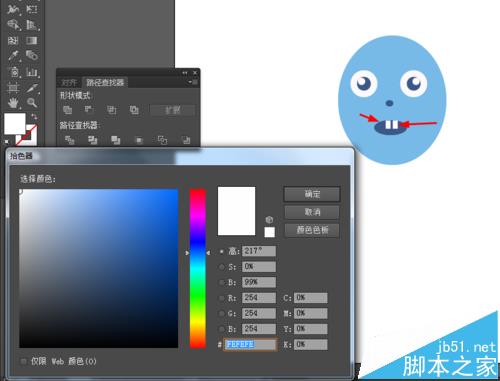Select the Free Transform tool

coord(32,9)
